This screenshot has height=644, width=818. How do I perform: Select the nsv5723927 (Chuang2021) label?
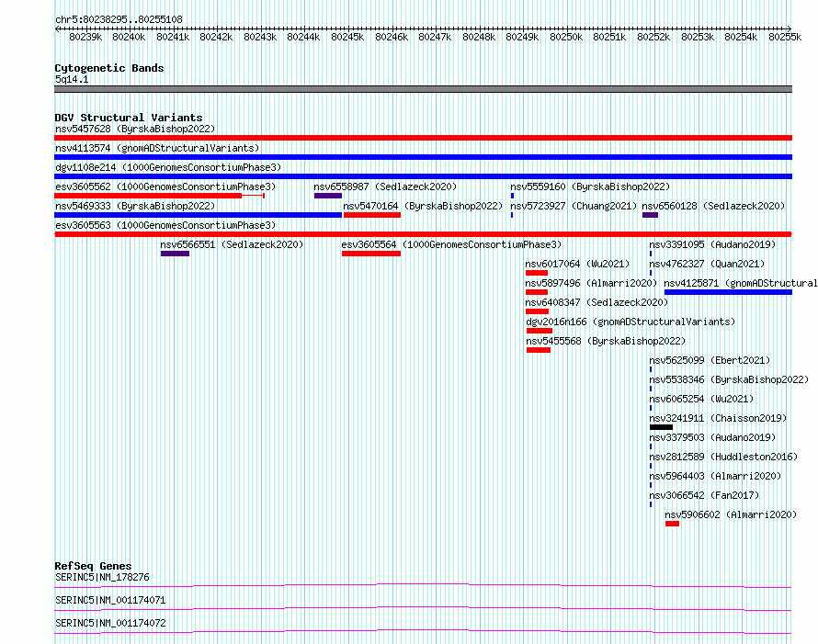tap(574, 206)
